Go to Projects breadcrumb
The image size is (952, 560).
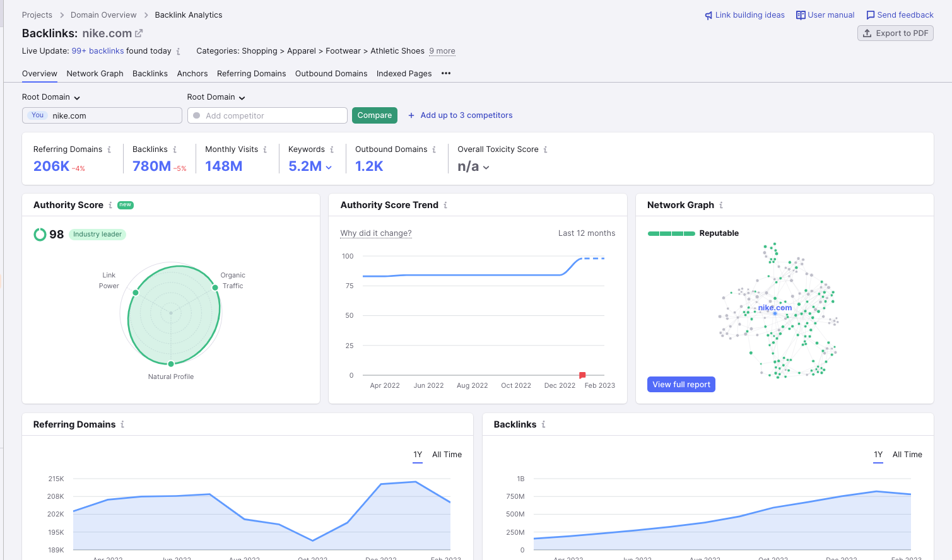(x=37, y=15)
